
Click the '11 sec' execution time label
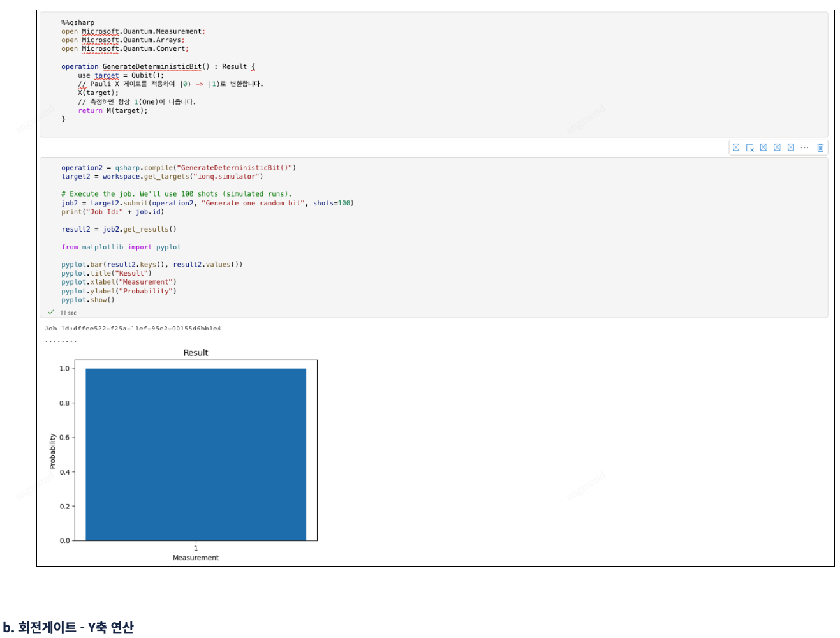point(68,313)
